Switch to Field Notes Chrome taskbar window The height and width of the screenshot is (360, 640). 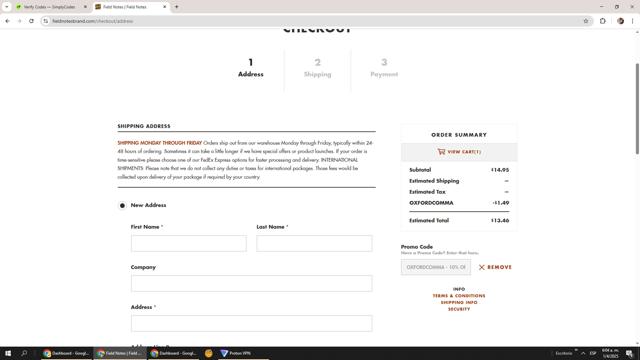(x=120, y=353)
